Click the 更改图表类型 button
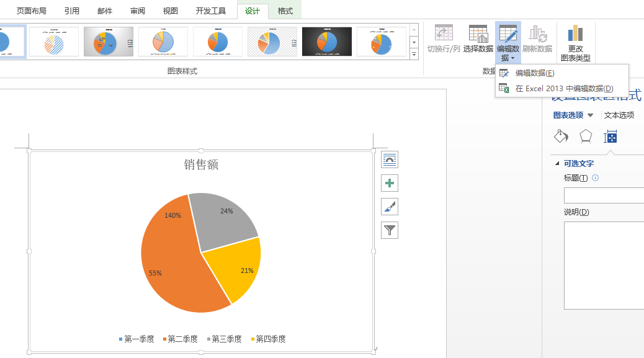 575,43
